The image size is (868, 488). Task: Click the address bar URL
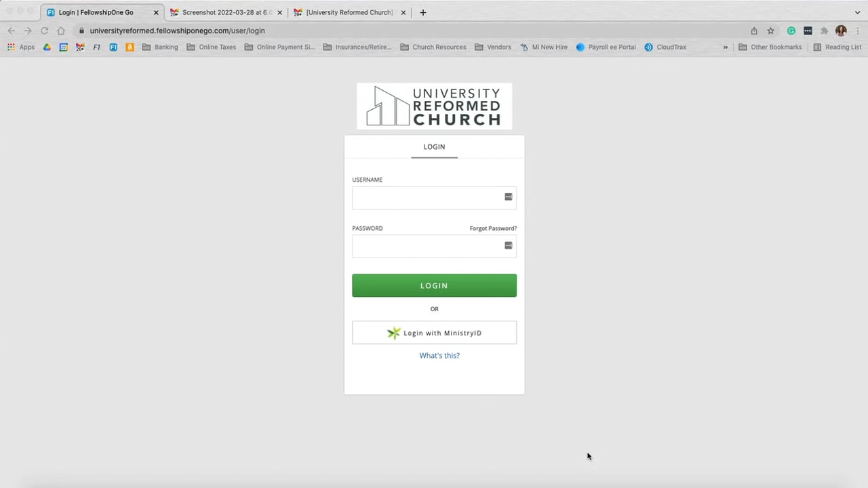coord(177,30)
